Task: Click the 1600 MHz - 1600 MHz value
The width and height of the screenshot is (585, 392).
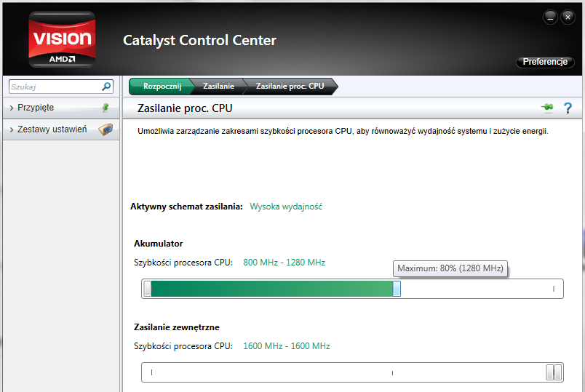Action: [287, 346]
